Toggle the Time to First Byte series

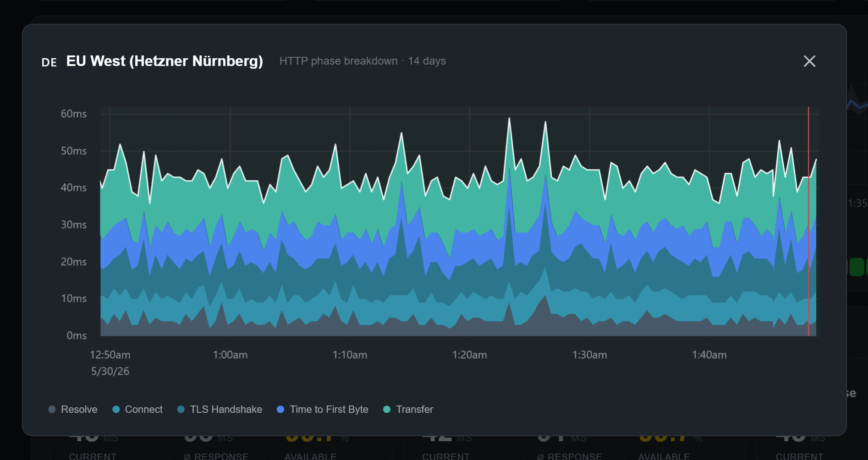pos(323,409)
